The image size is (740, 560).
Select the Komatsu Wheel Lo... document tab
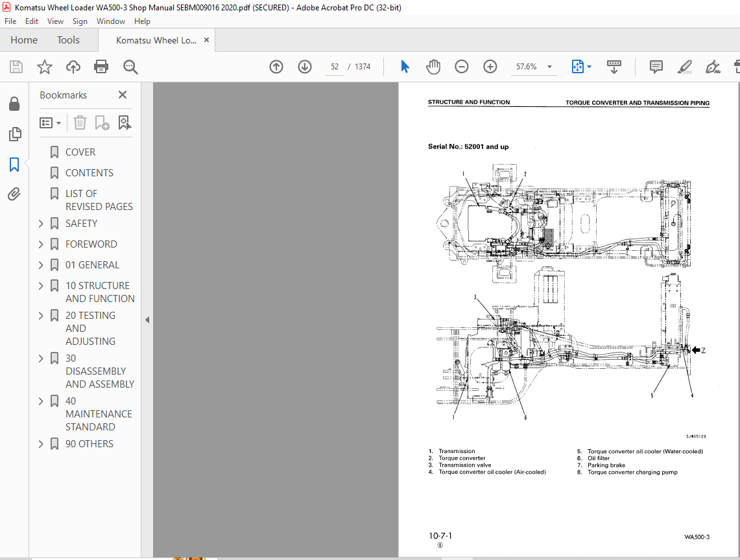156,41
